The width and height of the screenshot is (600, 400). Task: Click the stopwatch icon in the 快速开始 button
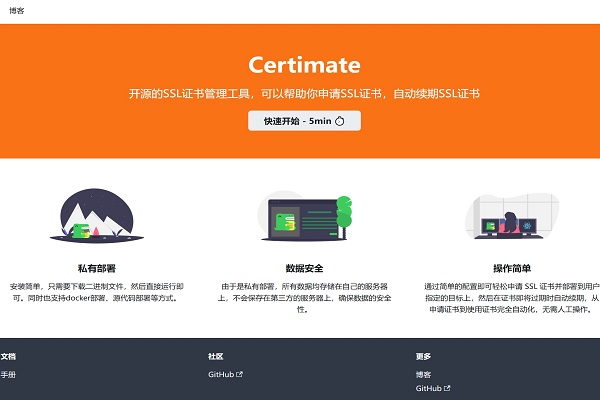click(x=340, y=121)
